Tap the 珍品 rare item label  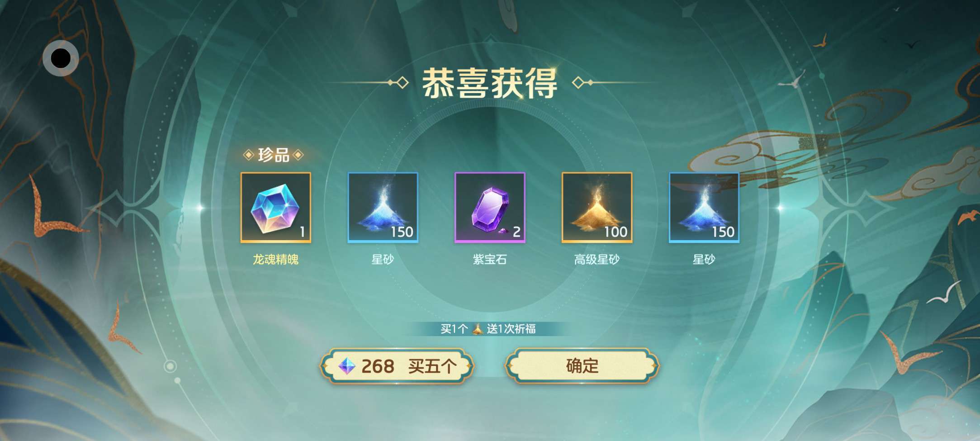[274, 155]
